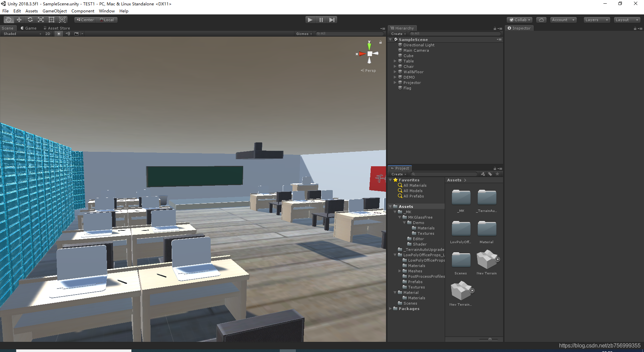The image size is (644, 352).
Task: Toggle scene audio button
Action: (68, 34)
